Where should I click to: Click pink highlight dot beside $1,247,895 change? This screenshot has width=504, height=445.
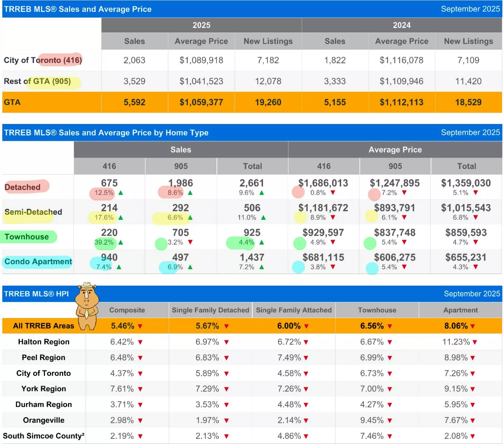(374, 194)
